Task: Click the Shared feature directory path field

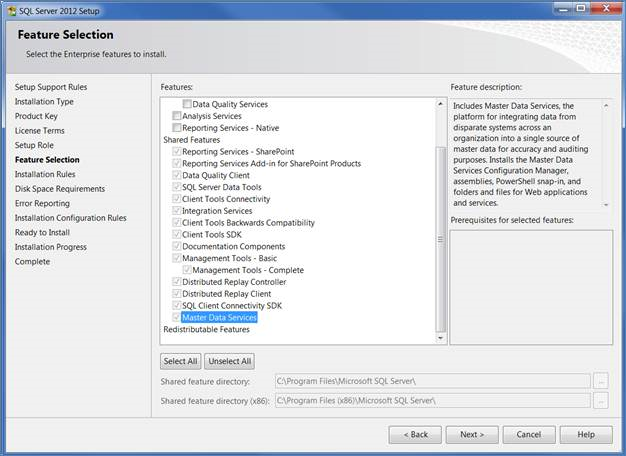Action: pos(432,381)
